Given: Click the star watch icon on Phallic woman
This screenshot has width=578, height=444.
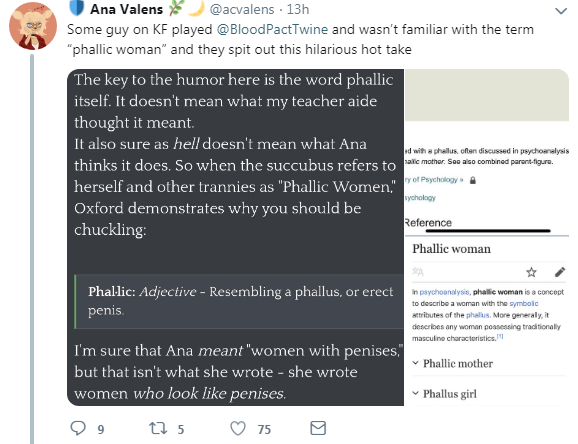Looking at the screenshot, I should click(x=531, y=272).
